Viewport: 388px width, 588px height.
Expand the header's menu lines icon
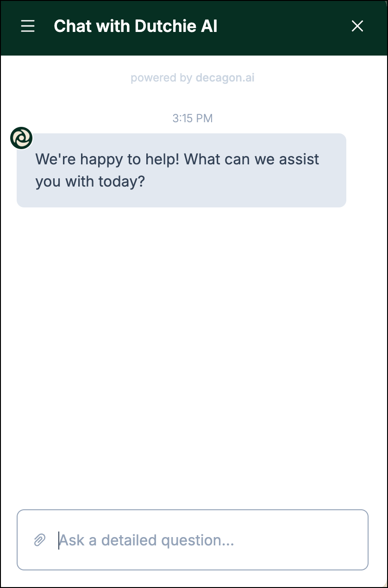point(28,26)
